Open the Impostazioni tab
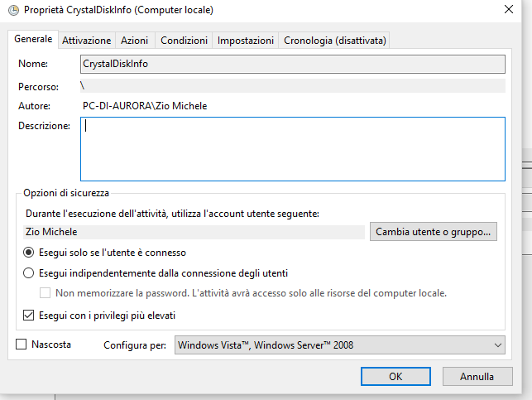Viewport: 532px width, 400px height. click(245, 41)
